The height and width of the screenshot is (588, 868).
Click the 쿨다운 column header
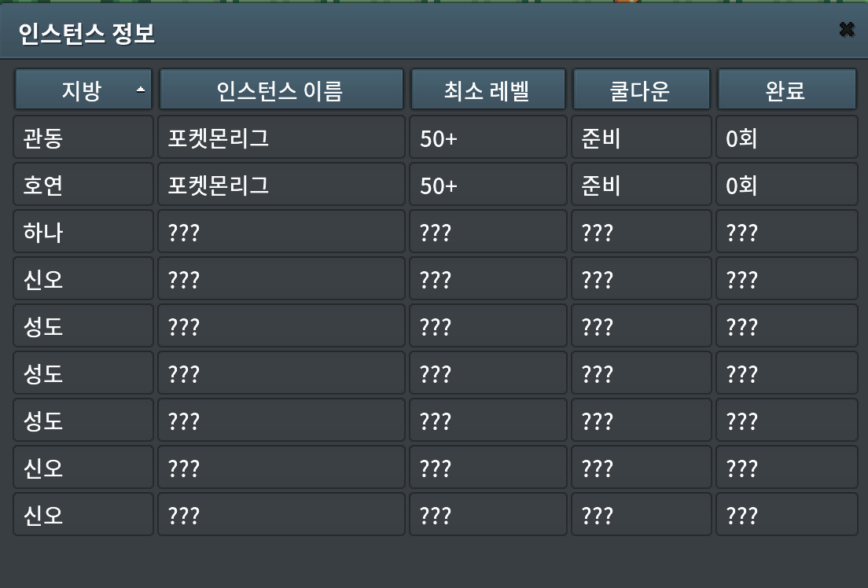tap(642, 90)
